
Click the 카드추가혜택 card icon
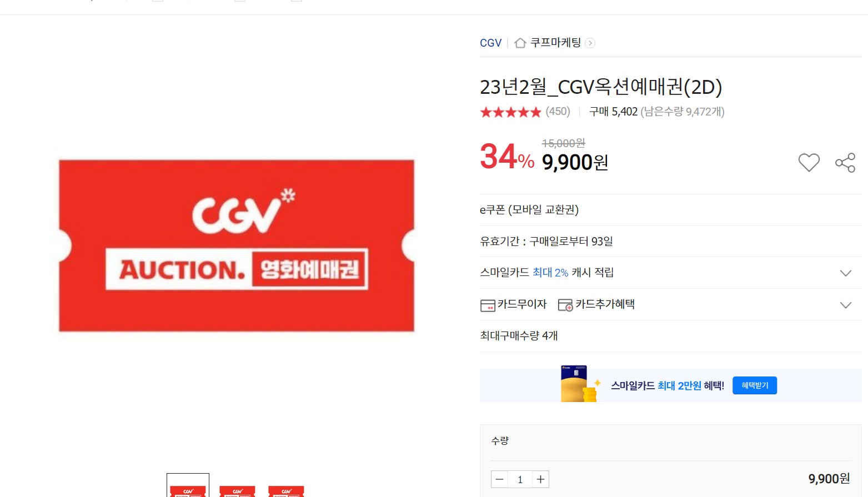pos(565,305)
